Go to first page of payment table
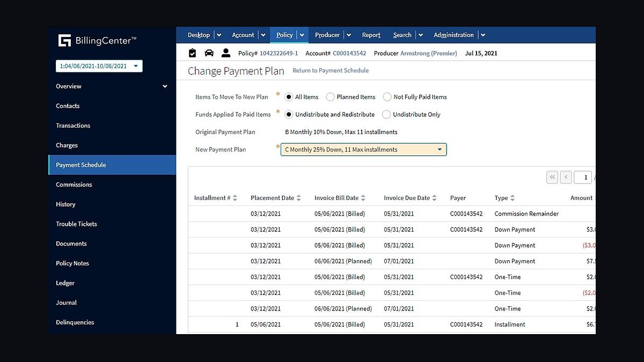 click(552, 177)
